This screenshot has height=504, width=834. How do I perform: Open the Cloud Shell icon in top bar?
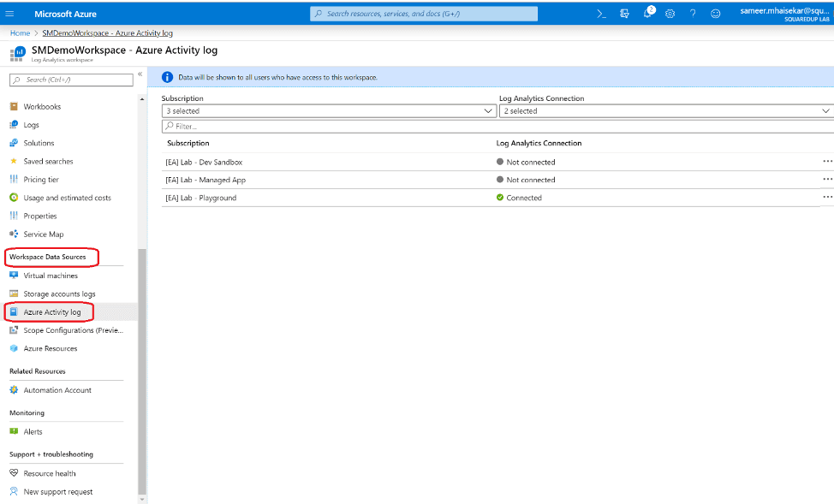[x=601, y=14]
